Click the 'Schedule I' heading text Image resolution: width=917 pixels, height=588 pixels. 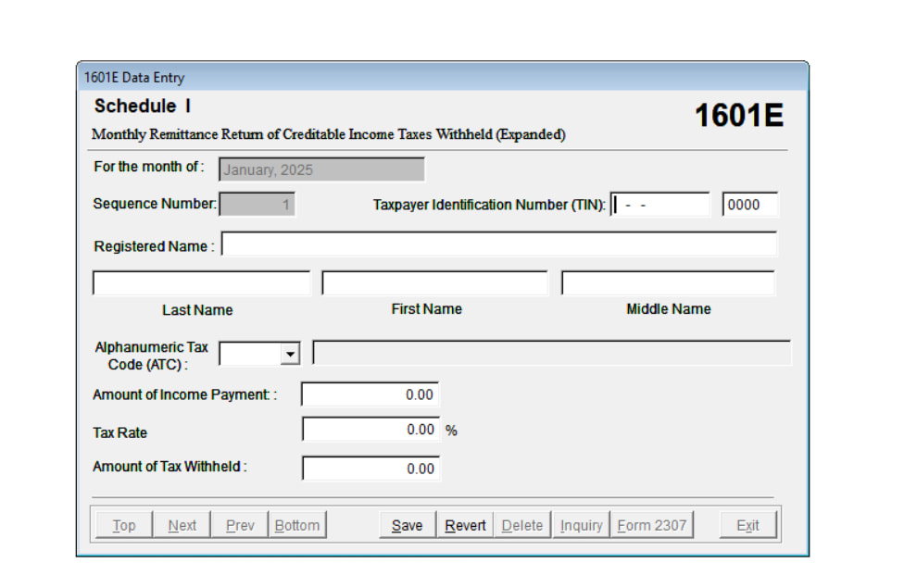click(143, 106)
